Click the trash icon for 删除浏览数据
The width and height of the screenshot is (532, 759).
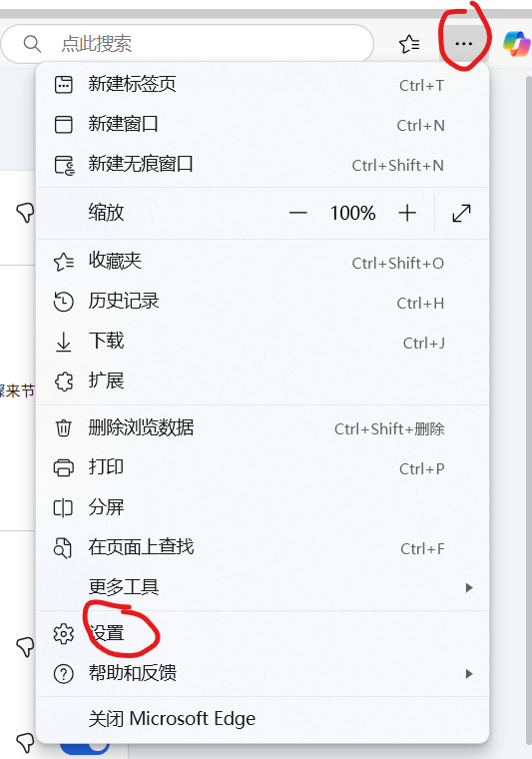click(x=63, y=427)
